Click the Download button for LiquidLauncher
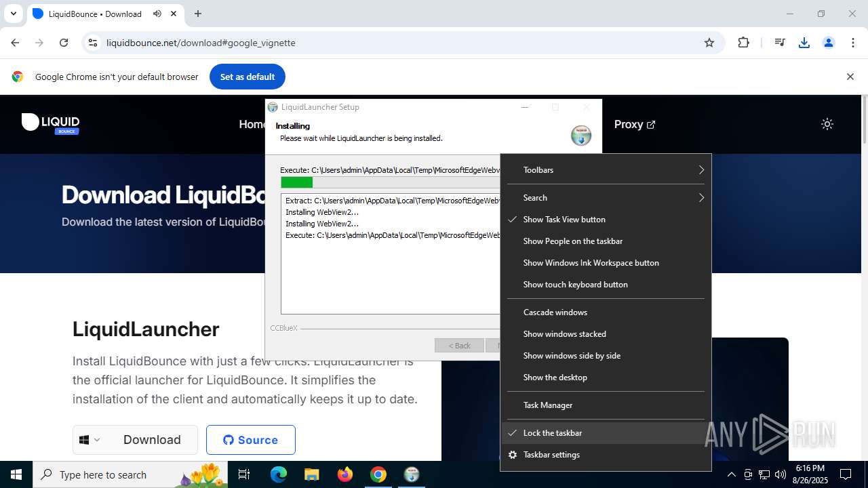This screenshot has height=488, width=868. point(152,440)
